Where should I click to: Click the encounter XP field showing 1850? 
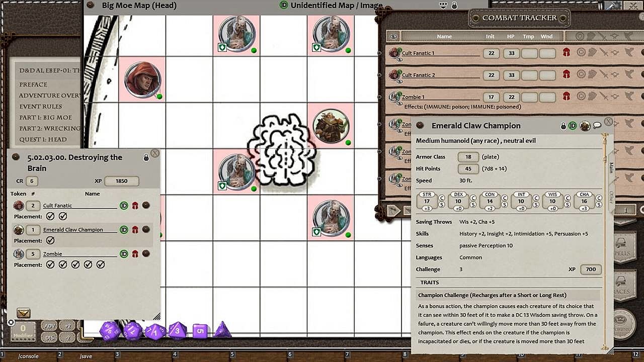click(x=121, y=181)
